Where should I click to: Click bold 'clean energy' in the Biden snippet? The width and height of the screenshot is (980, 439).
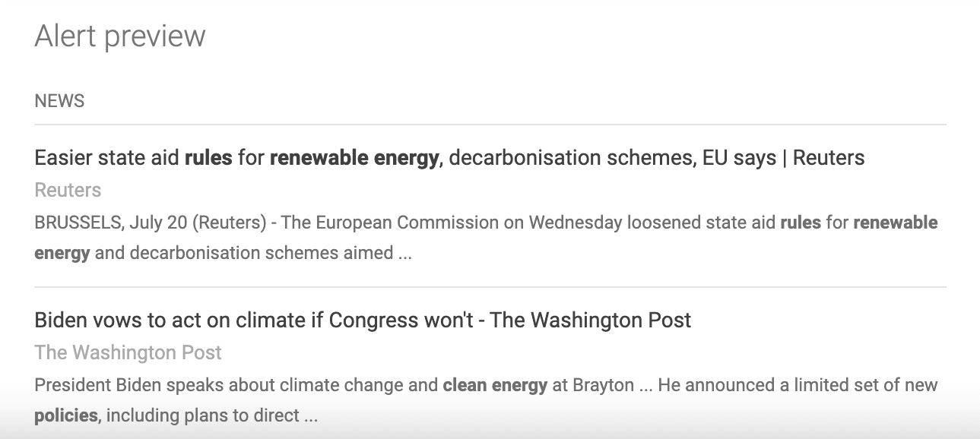click(495, 385)
